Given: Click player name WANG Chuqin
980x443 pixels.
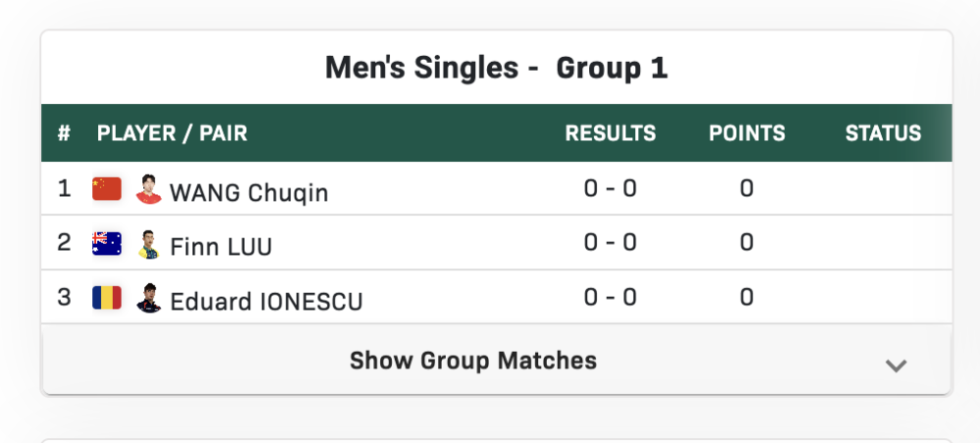Looking at the screenshot, I should [249, 193].
